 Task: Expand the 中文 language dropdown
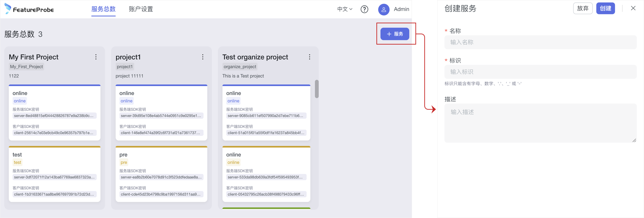tap(345, 9)
